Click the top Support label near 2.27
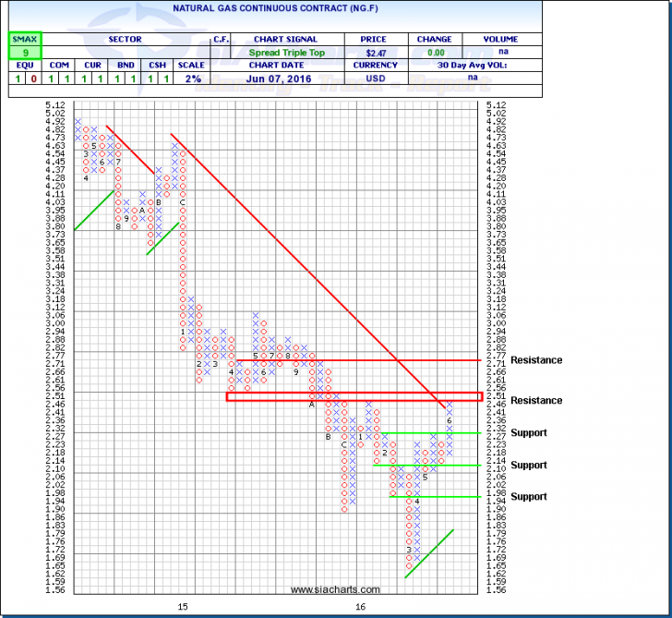Image resolution: width=672 pixels, height=618 pixels. coord(528,432)
